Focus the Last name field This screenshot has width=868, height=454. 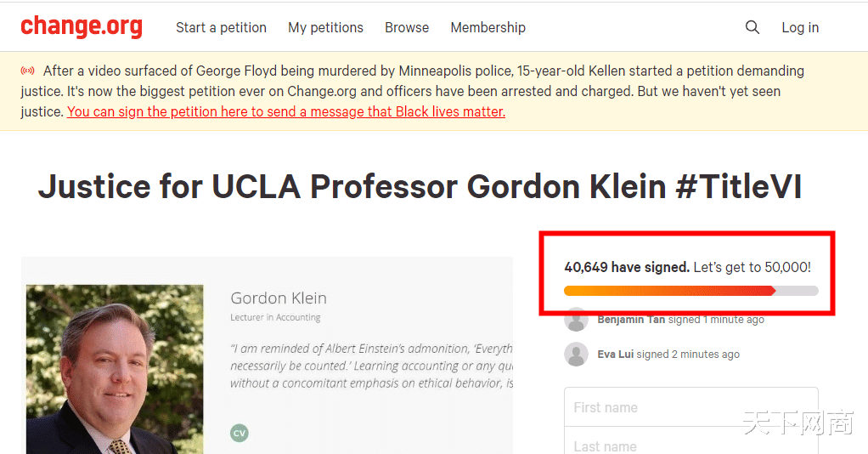coord(690,445)
